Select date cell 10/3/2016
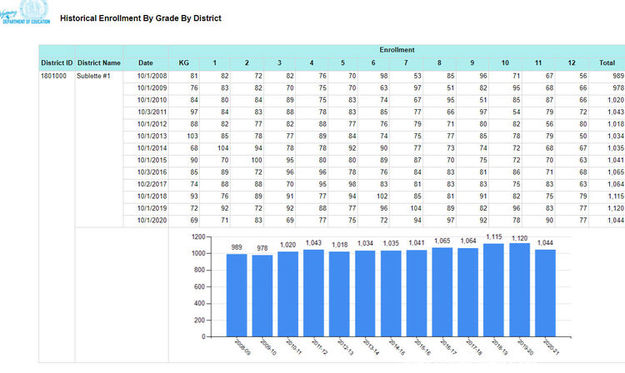This screenshot has width=625, height=373. coord(152,172)
